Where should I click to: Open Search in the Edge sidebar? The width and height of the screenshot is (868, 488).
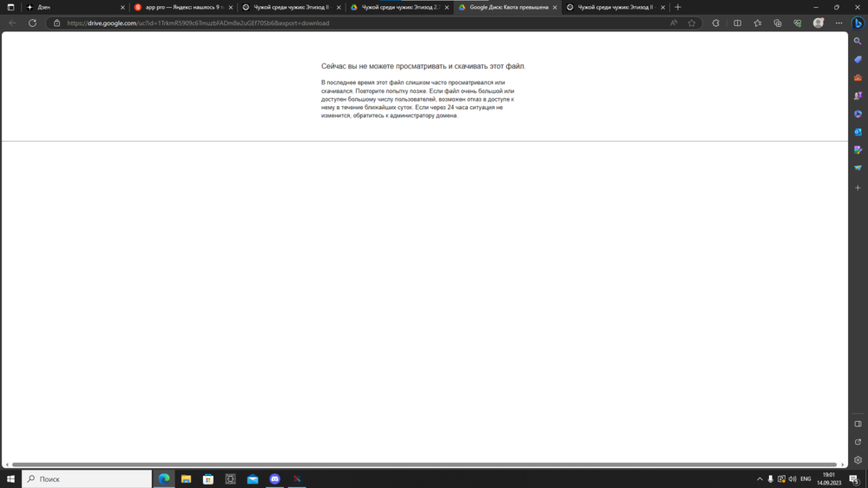(858, 42)
